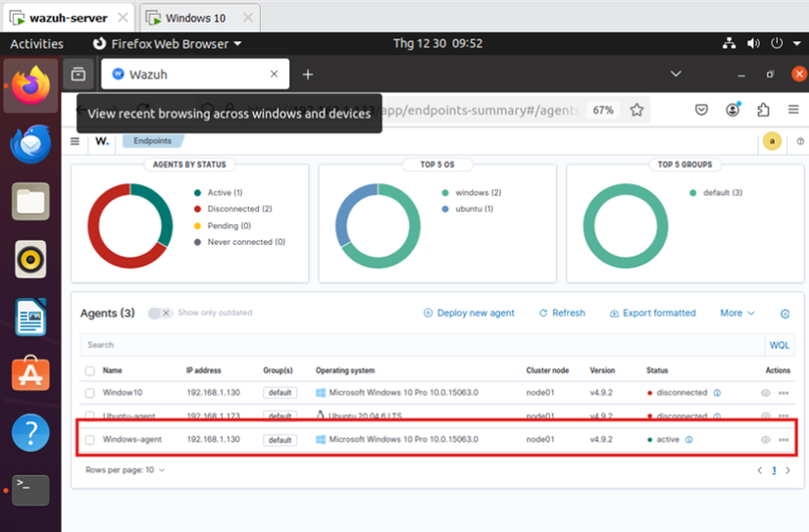Screen dimensions: 809x532
Task: Open the Wazuh side navigation menu
Action: 75,141
